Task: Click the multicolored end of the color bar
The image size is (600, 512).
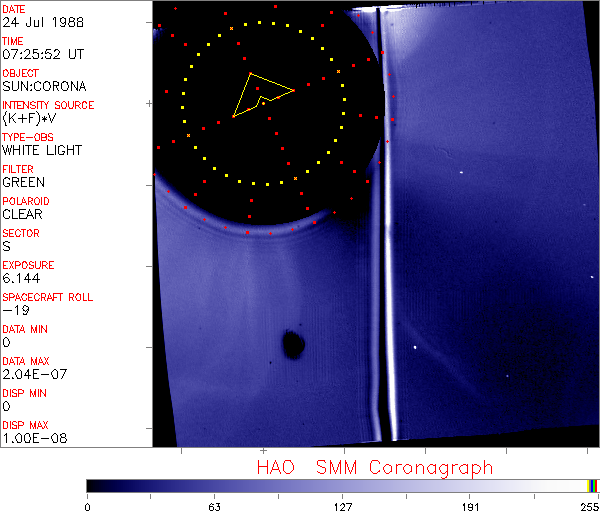Action: [593, 485]
